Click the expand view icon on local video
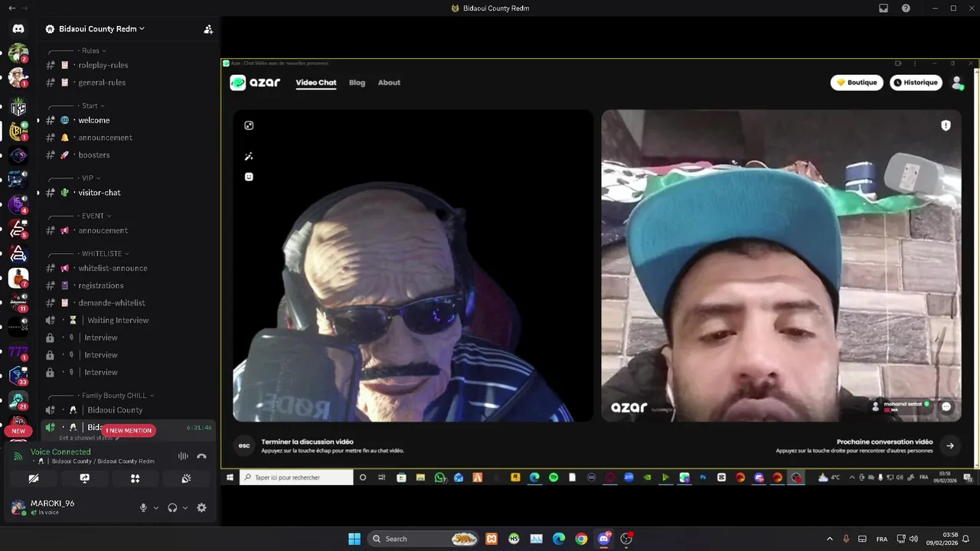The width and height of the screenshot is (980, 551). pyautogui.click(x=249, y=126)
